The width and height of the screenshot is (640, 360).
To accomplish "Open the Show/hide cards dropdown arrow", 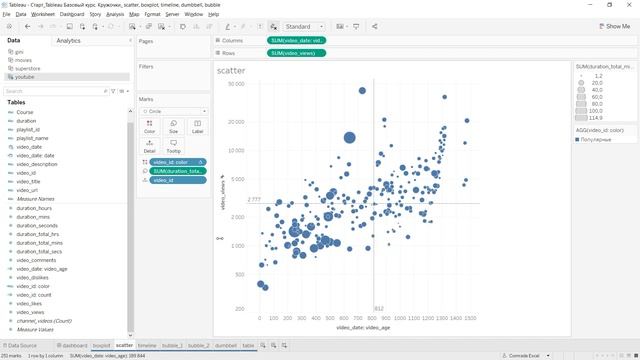I will pos(347,27).
